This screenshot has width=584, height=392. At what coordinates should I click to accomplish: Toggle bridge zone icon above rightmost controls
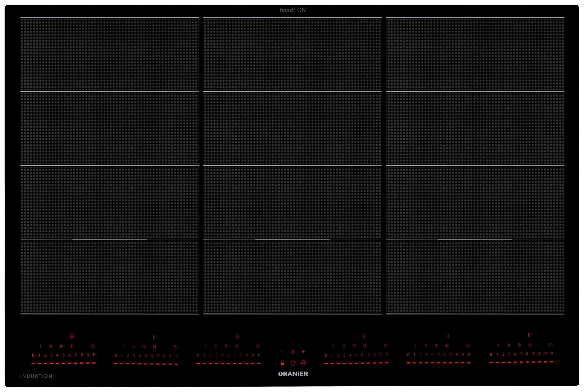(x=529, y=335)
